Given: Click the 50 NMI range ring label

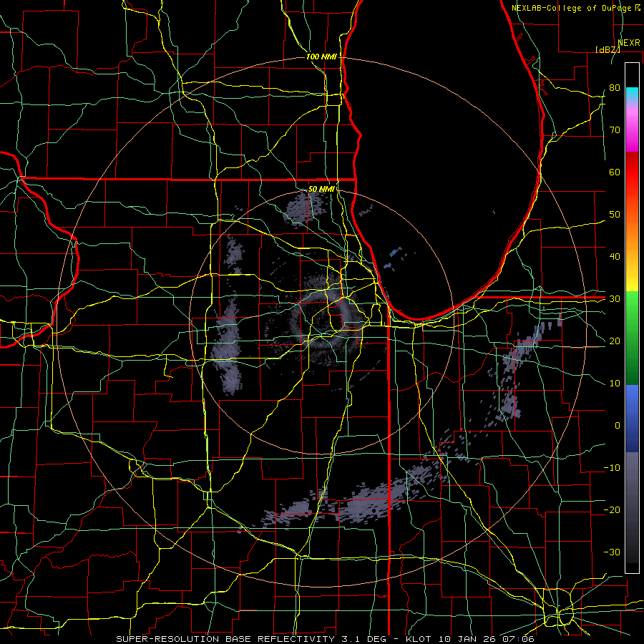Looking at the screenshot, I should (x=321, y=189).
